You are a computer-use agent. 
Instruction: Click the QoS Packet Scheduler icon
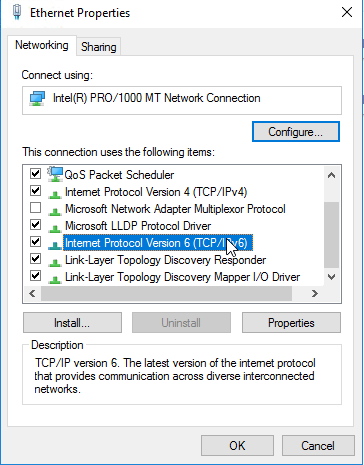coord(55,174)
